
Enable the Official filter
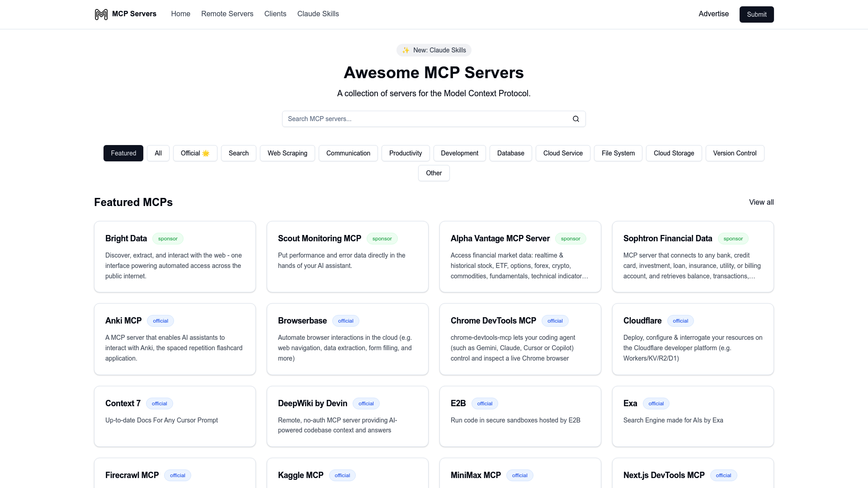(195, 153)
